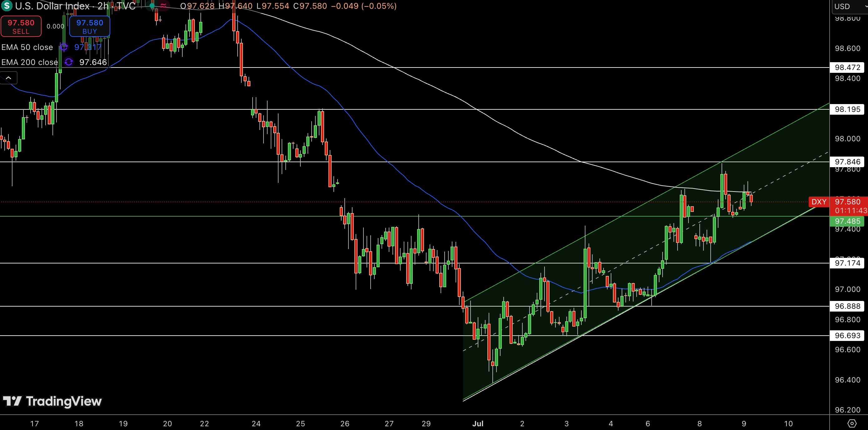
Task: Click the red 97.580 SELL button
Action: point(21,26)
